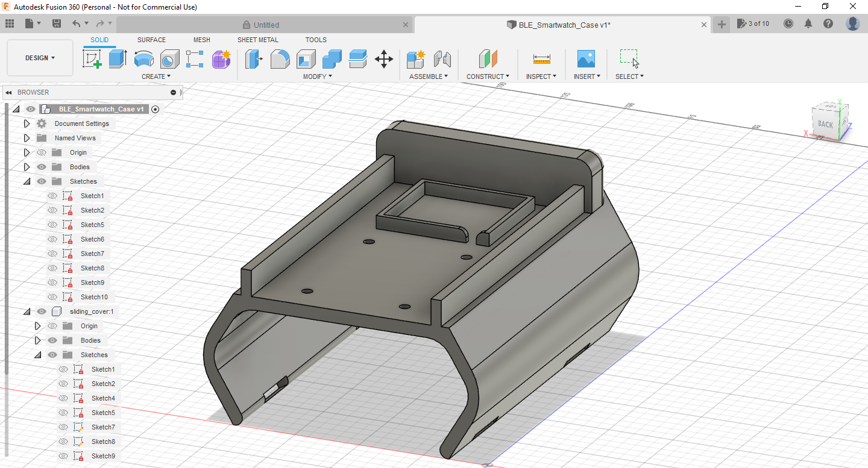This screenshot has width=868, height=468.
Task: Open the ASSEMBLE dropdown menu
Action: point(429,76)
